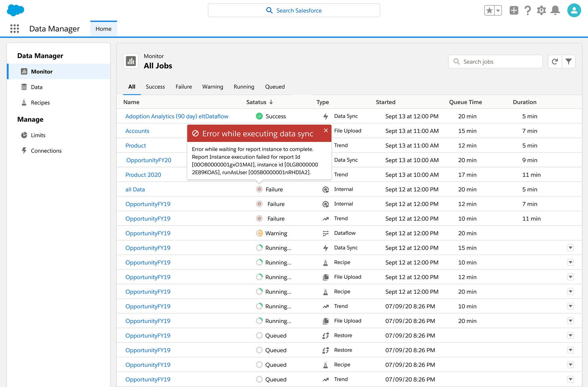Image resolution: width=588 pixels, height=387 pixels.
Task: Click the Data Sync lightning icon in first row
Action: click(x=326, y=116)
